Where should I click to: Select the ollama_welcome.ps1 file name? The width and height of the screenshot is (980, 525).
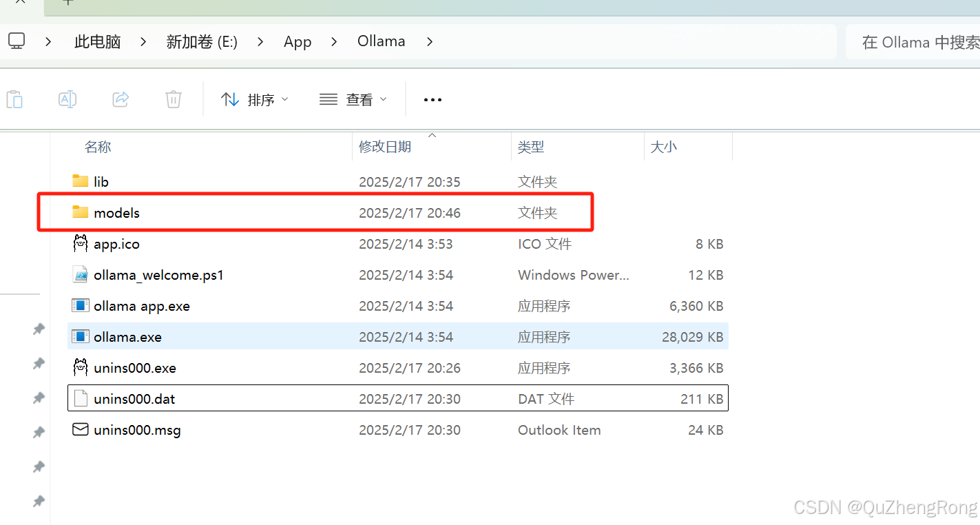pyautogui.click(x=159, y=275)
